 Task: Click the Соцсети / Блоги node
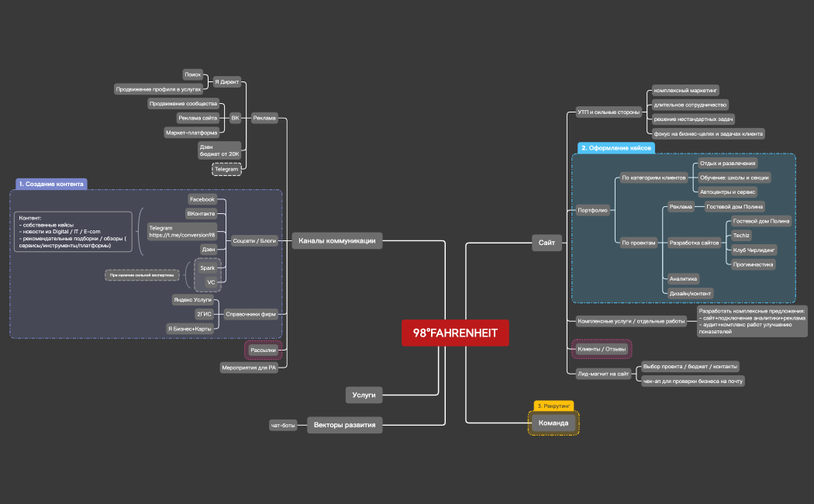point(255,241)
